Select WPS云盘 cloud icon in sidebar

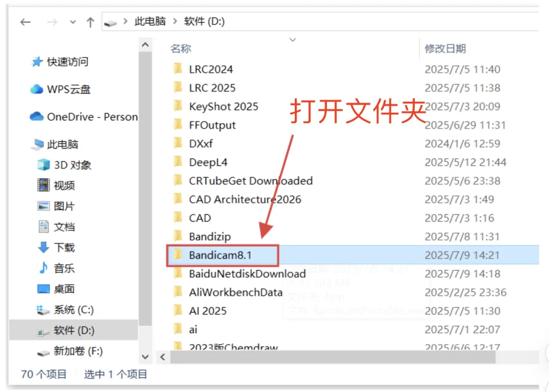[x=37, y=89]
